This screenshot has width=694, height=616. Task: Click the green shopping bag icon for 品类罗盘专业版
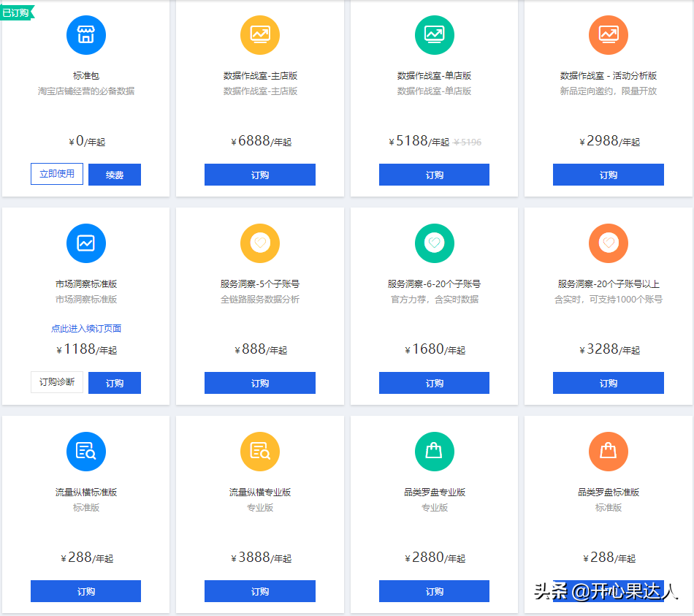pyautogui.click(x=434, y=452)
